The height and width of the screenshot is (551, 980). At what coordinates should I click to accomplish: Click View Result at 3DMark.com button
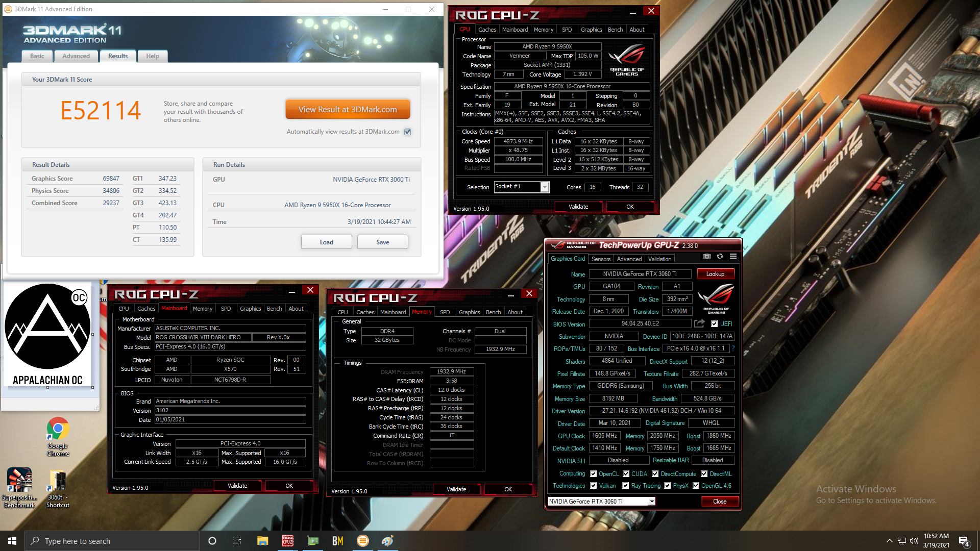[x=348, y=110]
